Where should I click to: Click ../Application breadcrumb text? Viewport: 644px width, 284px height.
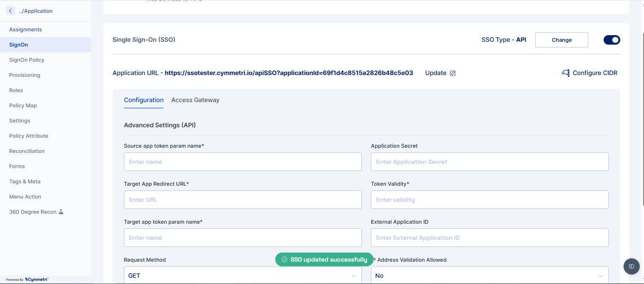(36, 11)
